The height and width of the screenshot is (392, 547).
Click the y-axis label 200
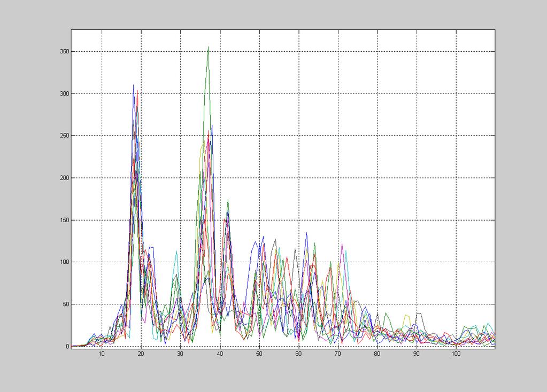tap(64, 178)
